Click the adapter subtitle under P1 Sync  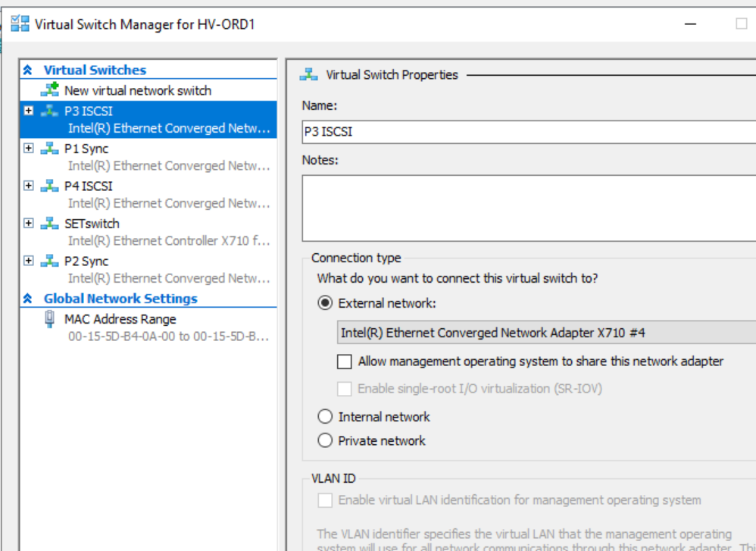169,165
